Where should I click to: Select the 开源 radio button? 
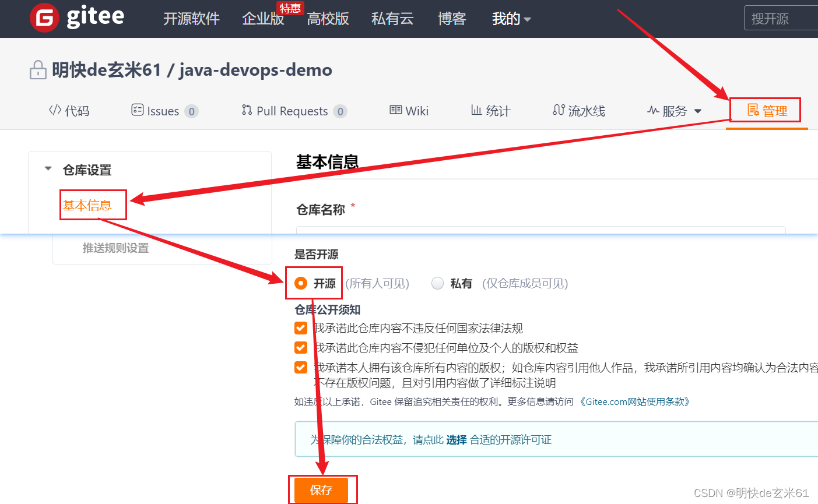(x=301, y=283)
